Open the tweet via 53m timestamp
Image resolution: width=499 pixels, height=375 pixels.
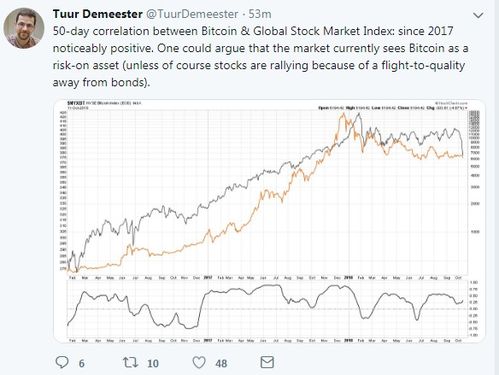[x=260, y=14]
